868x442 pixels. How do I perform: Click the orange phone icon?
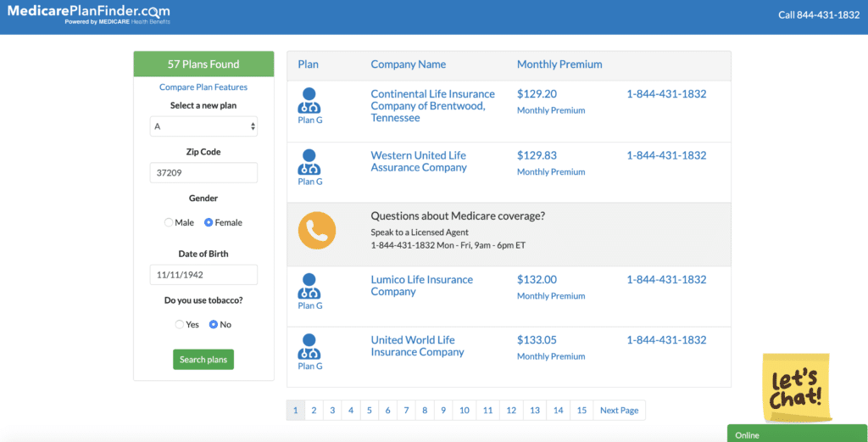point(317,230)
